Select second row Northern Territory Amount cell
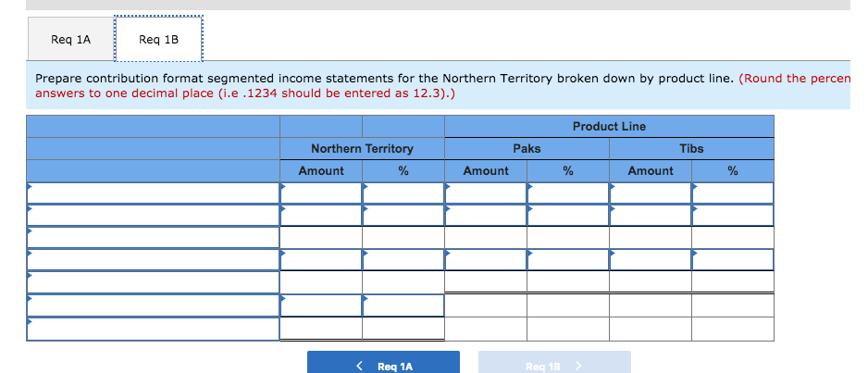Screen dimensions: 868x373 coord(321,216)
